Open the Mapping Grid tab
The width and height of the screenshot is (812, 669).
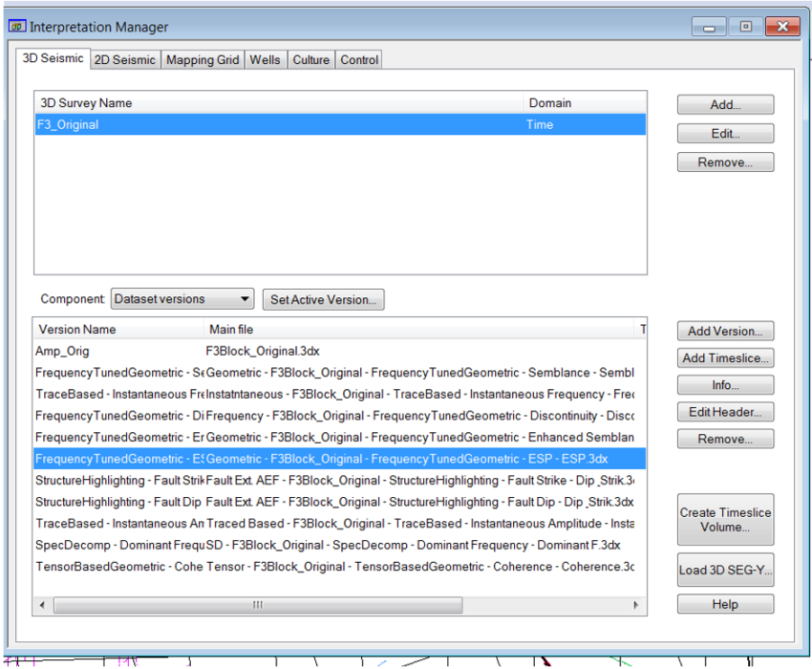tap(202, 58)
